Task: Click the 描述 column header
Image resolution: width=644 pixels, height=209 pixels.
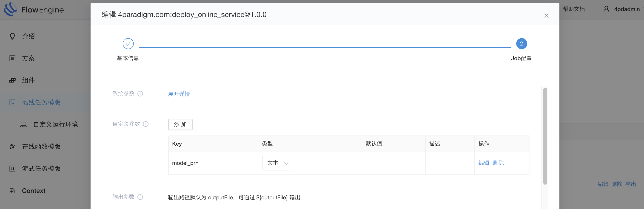Action: pos(450,144)
